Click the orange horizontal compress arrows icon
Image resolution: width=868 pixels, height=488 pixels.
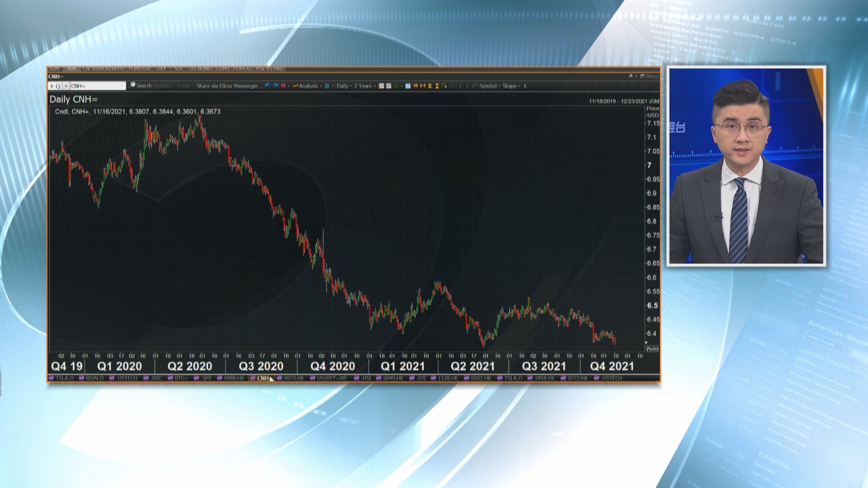(x=423, y=86)
